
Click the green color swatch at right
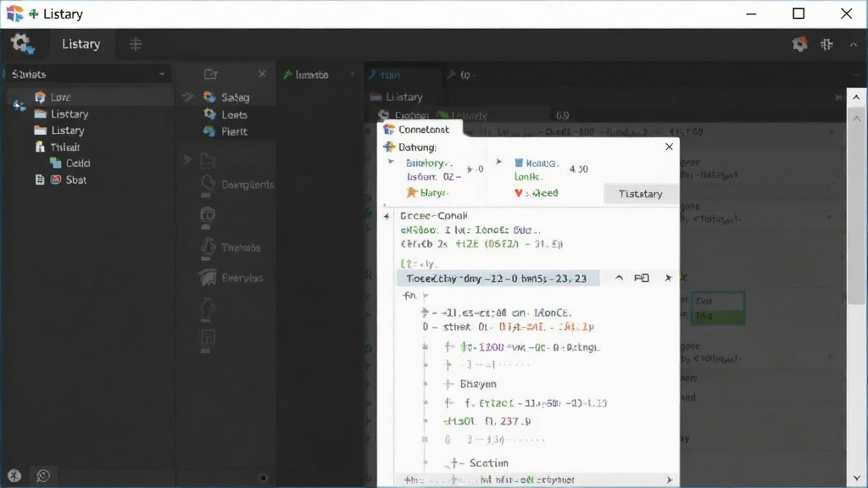718,317
